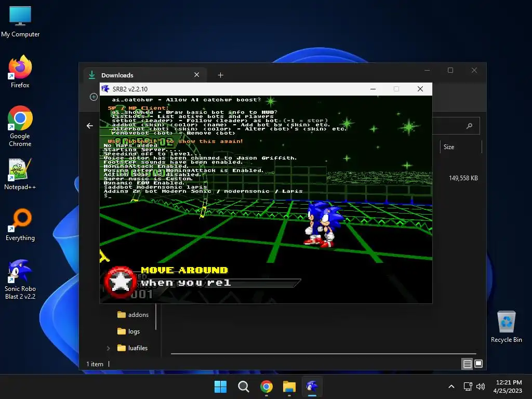The width and height of the screenshot is (532, 399).
Task: Launch Firefox from desktop
Action: 20,72
